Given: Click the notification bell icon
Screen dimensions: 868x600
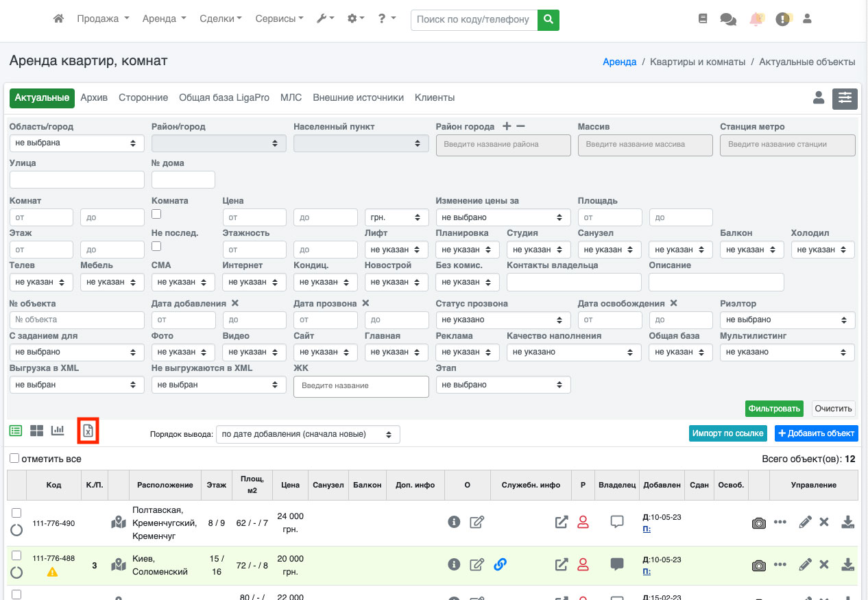Looking at the screenshot, I should pos(756,19).
